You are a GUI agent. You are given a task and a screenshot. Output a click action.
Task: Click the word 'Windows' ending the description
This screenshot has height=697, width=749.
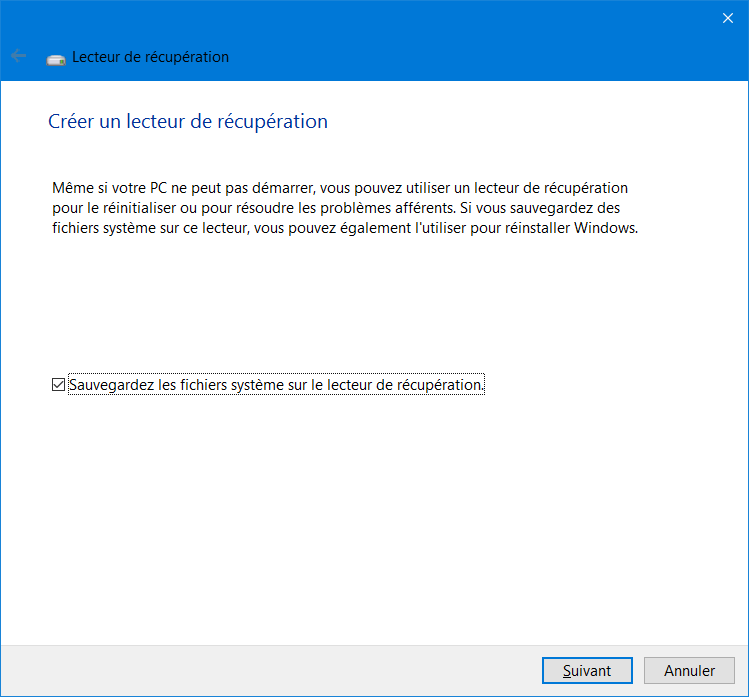tap(606, 227)
